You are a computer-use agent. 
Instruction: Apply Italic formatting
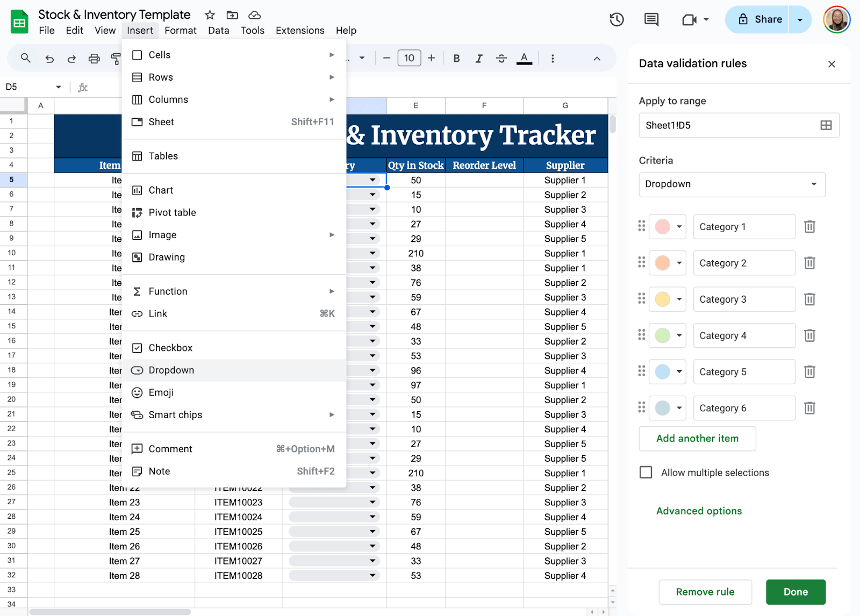[479, 58]
